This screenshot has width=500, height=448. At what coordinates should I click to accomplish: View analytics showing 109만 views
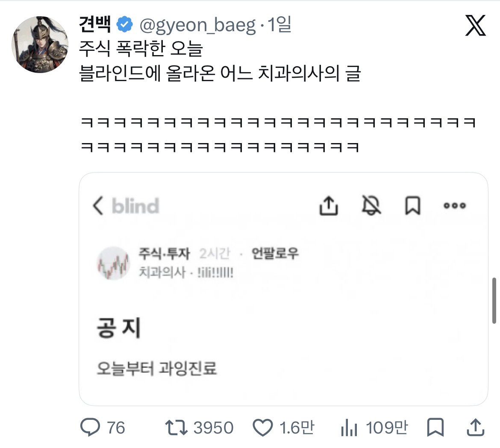coord(374,428)
